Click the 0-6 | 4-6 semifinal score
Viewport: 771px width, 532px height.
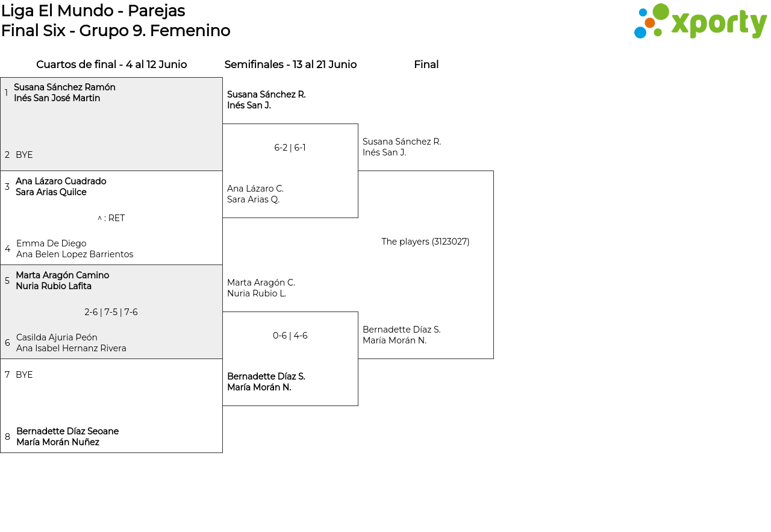(x=290, y=336)
